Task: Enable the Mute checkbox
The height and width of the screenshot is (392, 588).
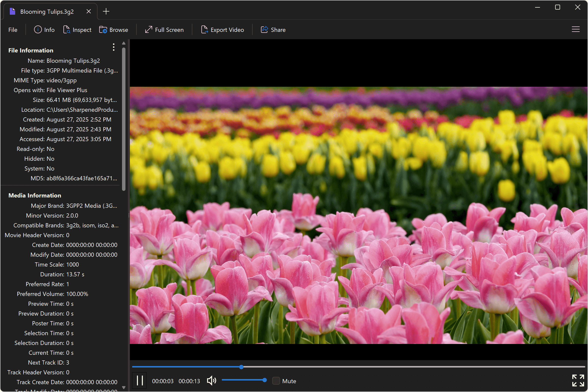Action: tap(276, 381)
